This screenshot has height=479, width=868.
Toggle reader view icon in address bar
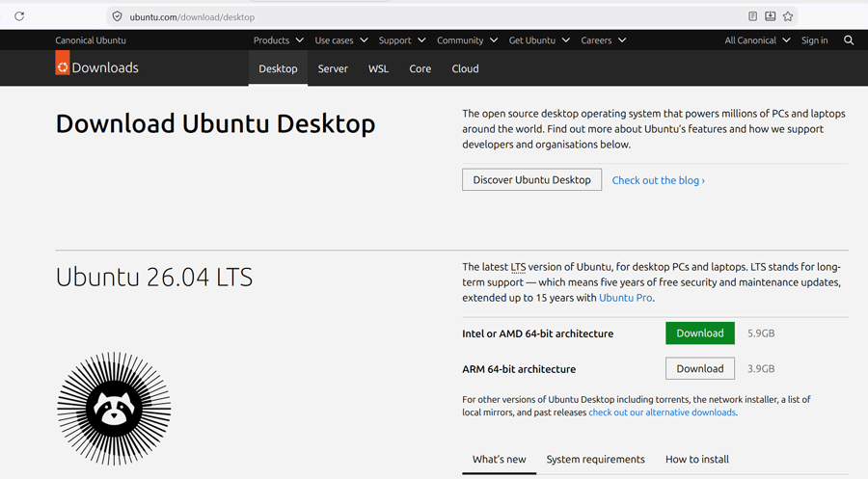(752, 16)
